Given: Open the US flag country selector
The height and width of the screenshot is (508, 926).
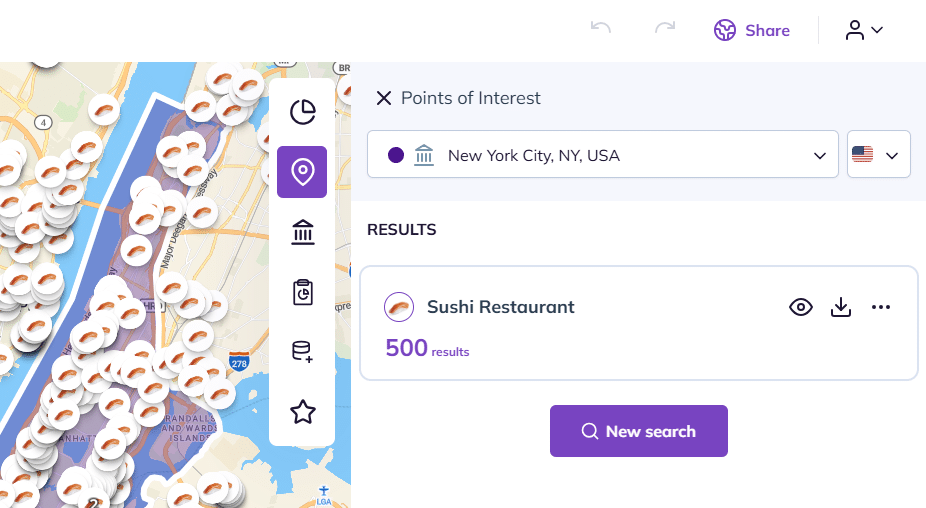Looking at the screenshot, I should [x=878, y=155].
